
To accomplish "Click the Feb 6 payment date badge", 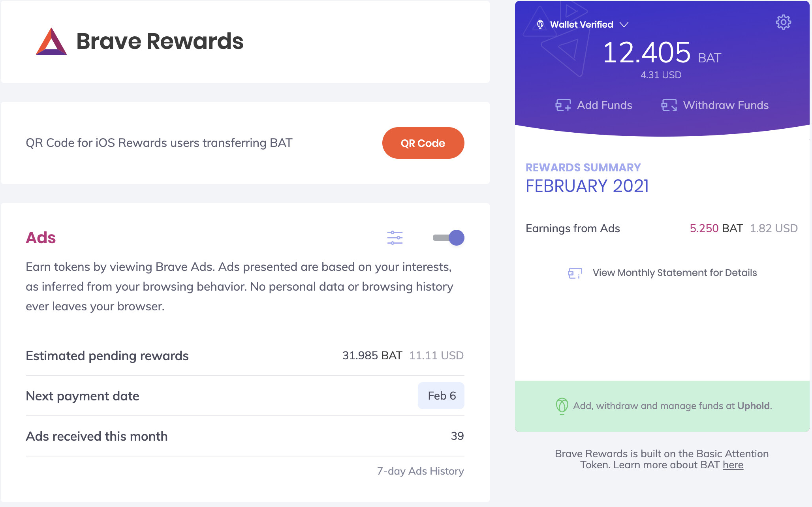I will 441,396.
